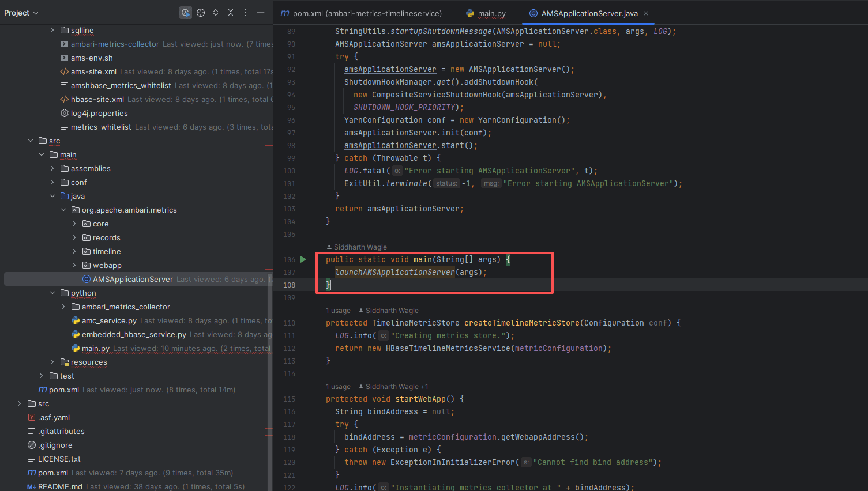Click author hint Siddharth Wagle above main method

coord(360,247)
